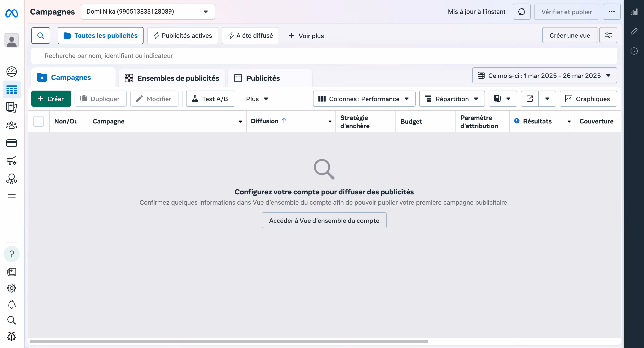Open the Settings gear icon

click(x=11, y=288)
